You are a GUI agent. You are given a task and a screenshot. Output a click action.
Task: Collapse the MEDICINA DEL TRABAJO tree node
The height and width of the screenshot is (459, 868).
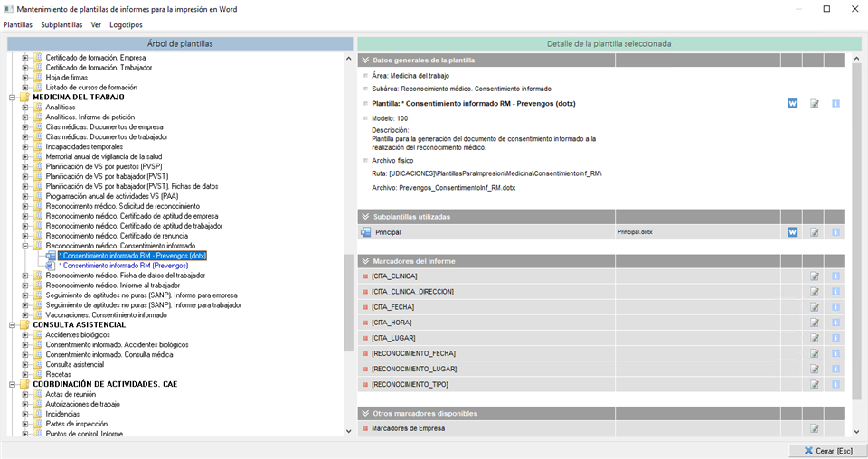[12, 98]
